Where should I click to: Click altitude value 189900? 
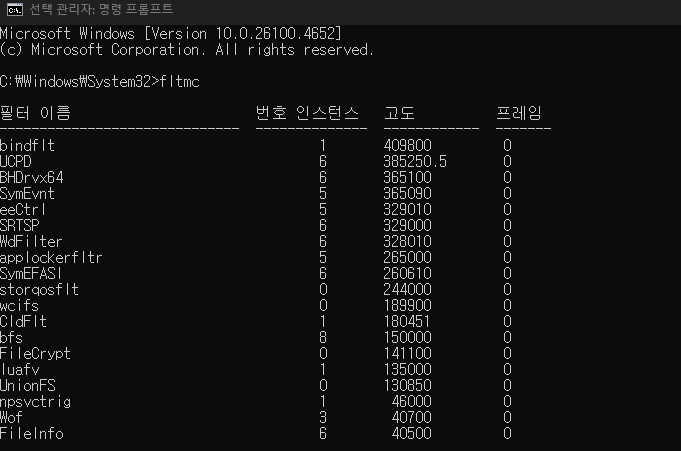click(x=407, y=305)
